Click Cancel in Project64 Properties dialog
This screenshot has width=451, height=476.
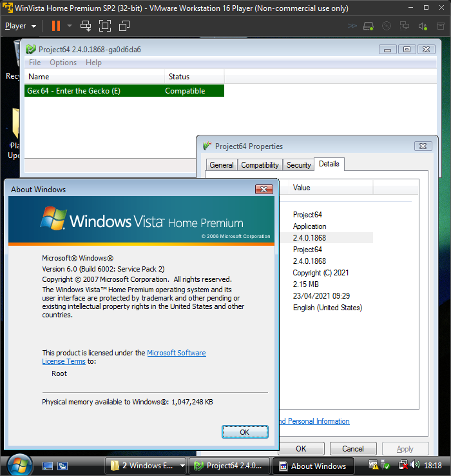tap(353, 449)
